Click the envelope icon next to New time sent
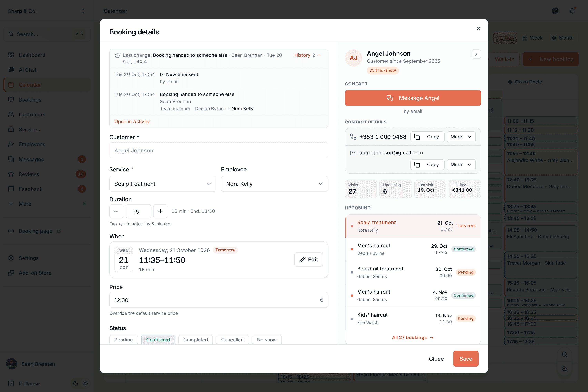588x392 pixels. pos(162,74)
